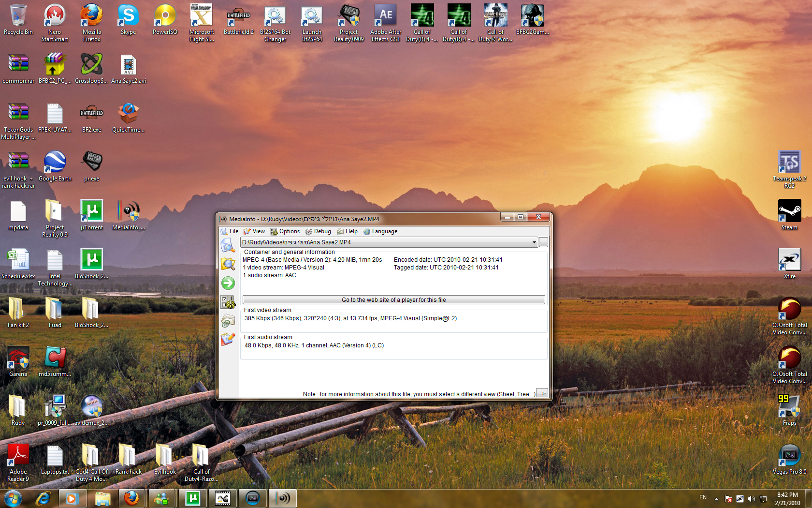The width and height of the screenshot is (812, 508).
Task: Click the µTorrent taskbar button
Action: click(192, 498)
